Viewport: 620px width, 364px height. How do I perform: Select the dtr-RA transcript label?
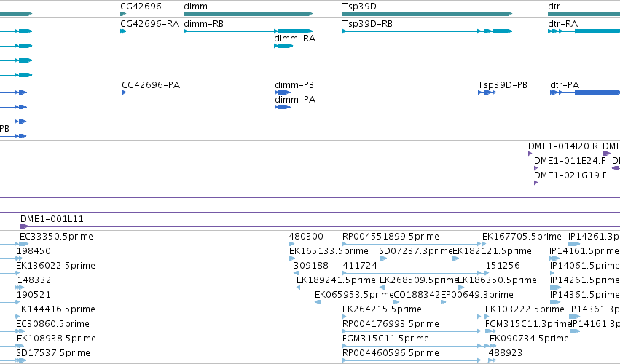(562, 24)
